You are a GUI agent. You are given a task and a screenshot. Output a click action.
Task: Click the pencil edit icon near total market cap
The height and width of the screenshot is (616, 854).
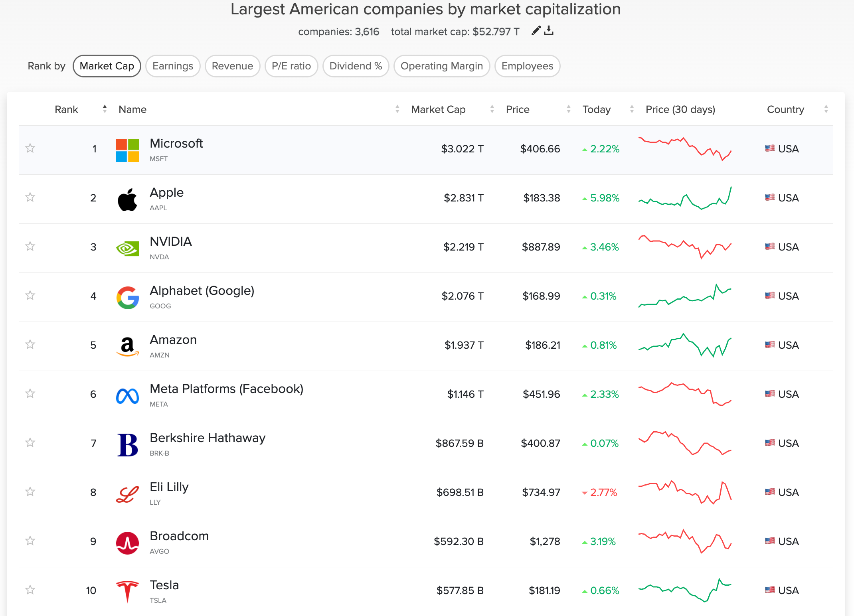536,31
